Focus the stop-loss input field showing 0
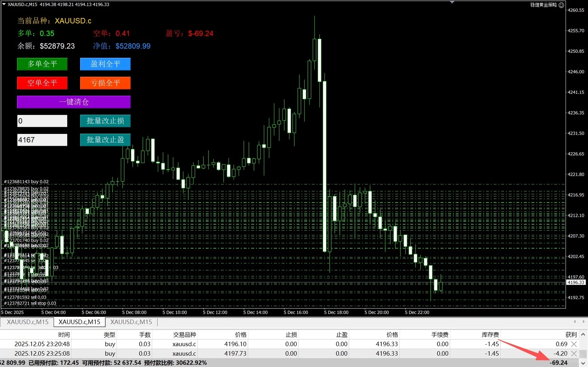Viewport: 588px width, 367px height. [42, 121]
